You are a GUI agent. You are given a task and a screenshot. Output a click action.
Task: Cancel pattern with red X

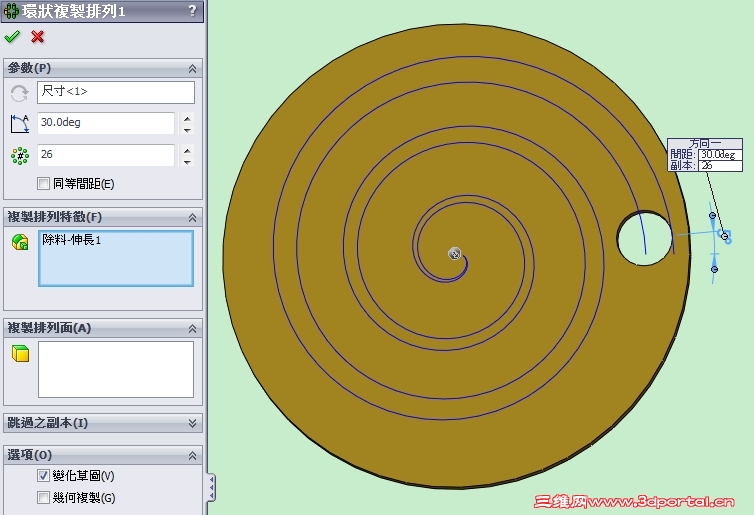[x=38, y=37]
